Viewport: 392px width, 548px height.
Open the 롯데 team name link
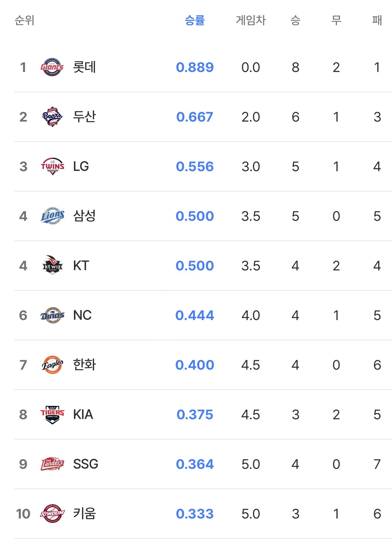coord(84,67)
